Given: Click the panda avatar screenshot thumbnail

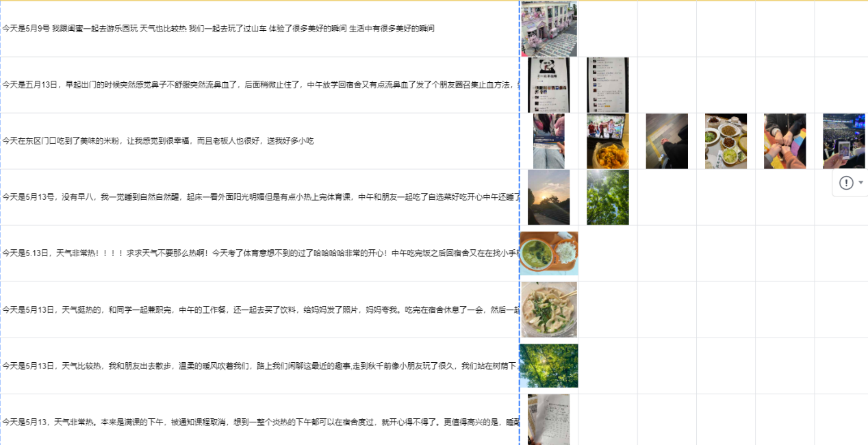Looking at the screenshot, I should point(548,85).
